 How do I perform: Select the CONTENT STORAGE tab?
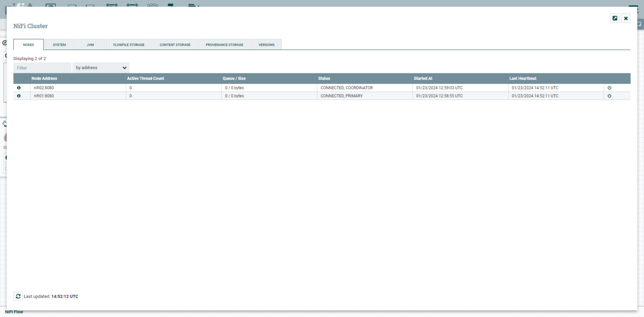click(x=175, y=44)
